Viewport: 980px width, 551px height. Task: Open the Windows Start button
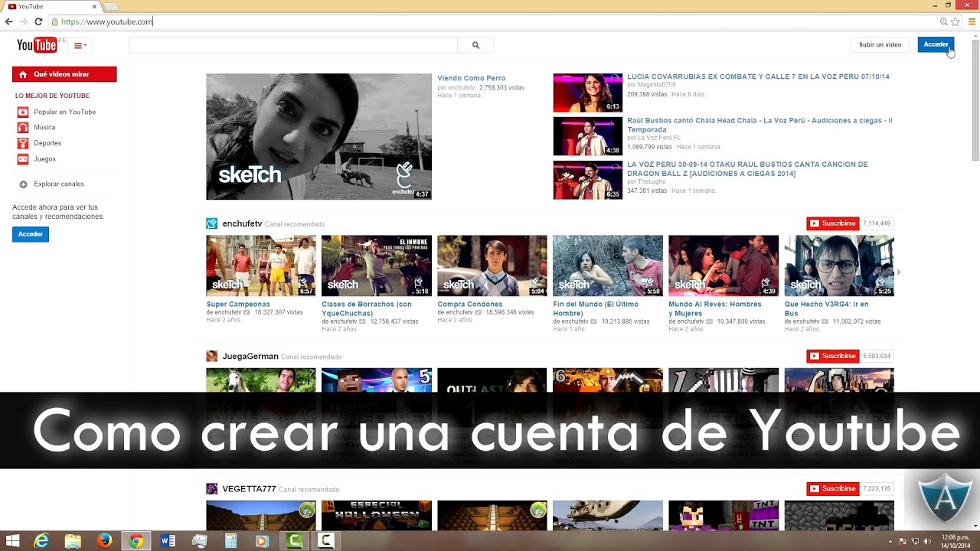click(x=13, y=541)
